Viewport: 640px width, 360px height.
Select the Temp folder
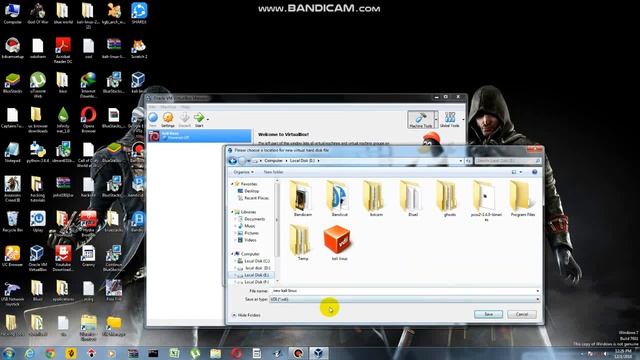pyautogui.click(x=302, y=242)
